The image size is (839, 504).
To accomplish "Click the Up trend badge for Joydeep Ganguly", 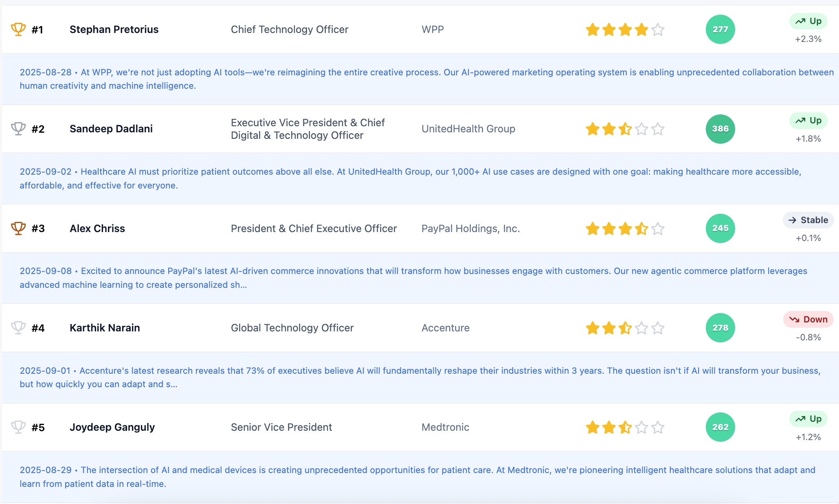I will click(x=808, y=419).
